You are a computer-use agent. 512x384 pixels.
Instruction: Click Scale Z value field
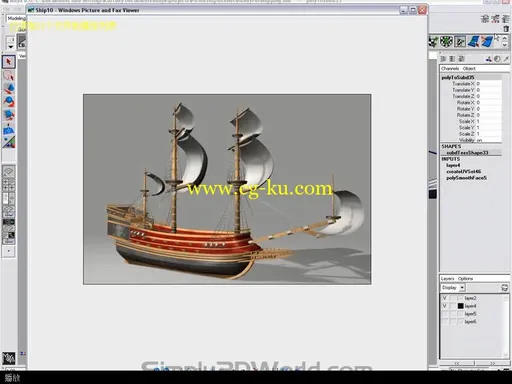488,134
